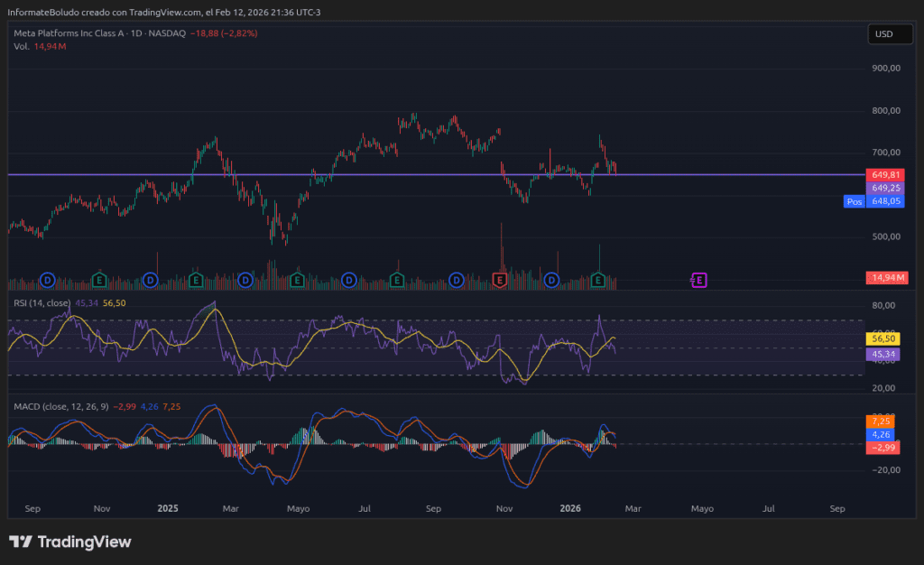Click the blue 648,05 position price label
The height and width of the screenshot is (565, 924).
point(885,201)
